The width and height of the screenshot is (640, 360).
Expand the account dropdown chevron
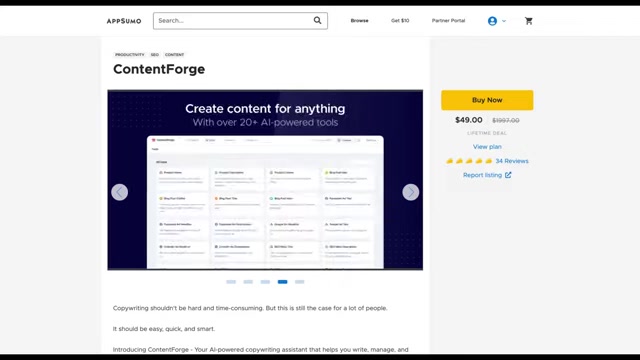tap(504, 21)
